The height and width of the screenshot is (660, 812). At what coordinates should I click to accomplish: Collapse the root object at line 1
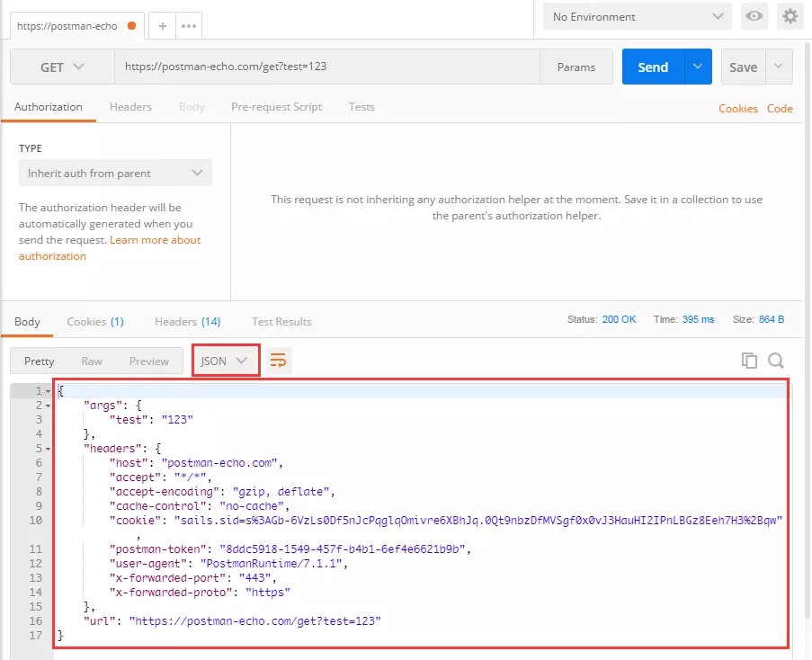[48, 391]
